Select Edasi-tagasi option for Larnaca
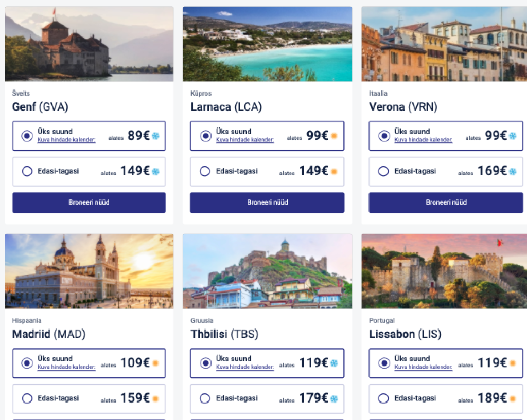The image size is (527, 420). pos(205,171)
